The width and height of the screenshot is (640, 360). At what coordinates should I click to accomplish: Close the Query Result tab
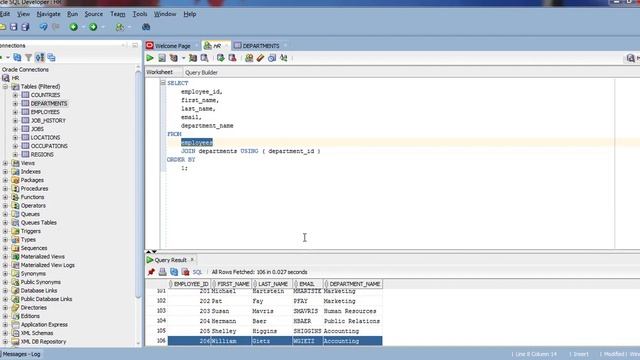[192, 260]
